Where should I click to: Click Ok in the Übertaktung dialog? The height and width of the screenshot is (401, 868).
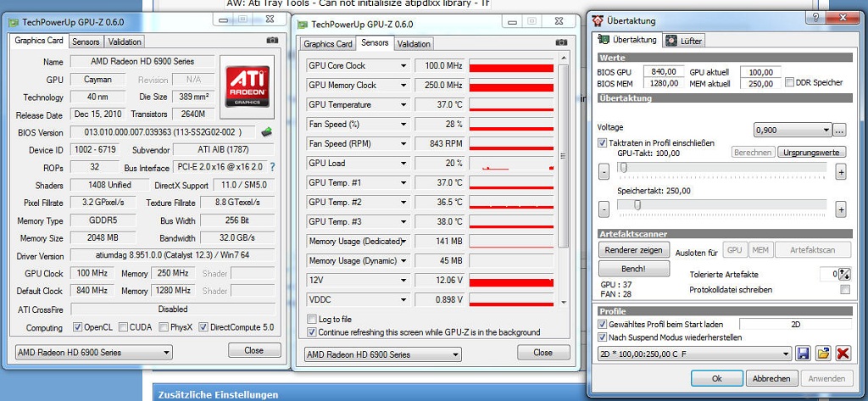pyautogui.click(x=717, y=378)
